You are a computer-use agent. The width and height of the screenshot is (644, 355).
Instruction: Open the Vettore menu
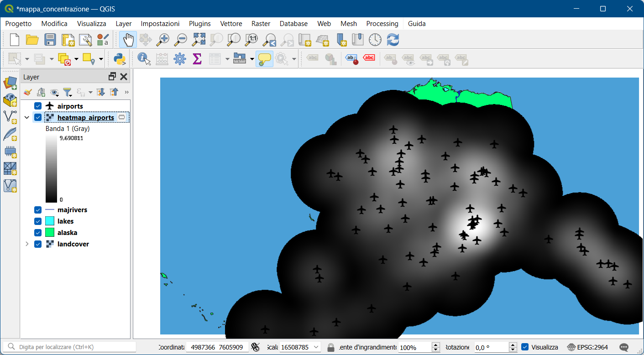[x=231, y=24]
